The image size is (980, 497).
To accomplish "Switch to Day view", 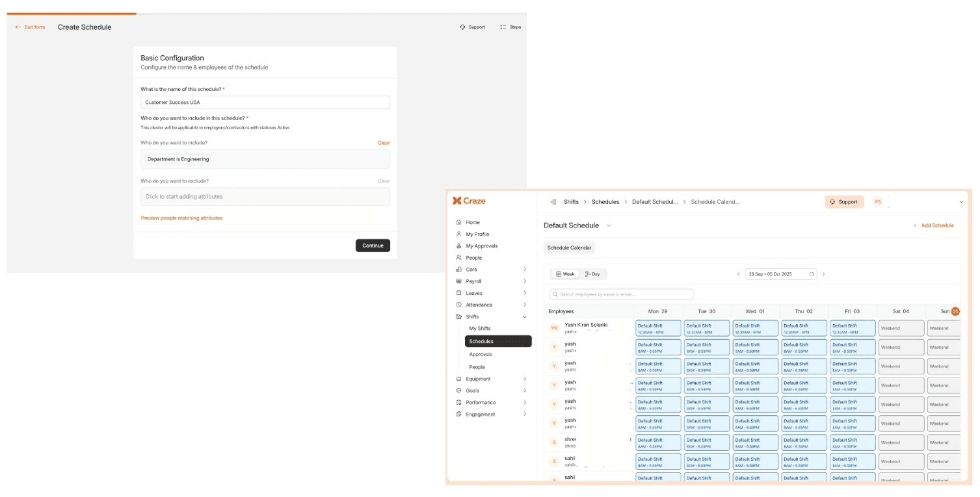I will click(x=592, y=274).
